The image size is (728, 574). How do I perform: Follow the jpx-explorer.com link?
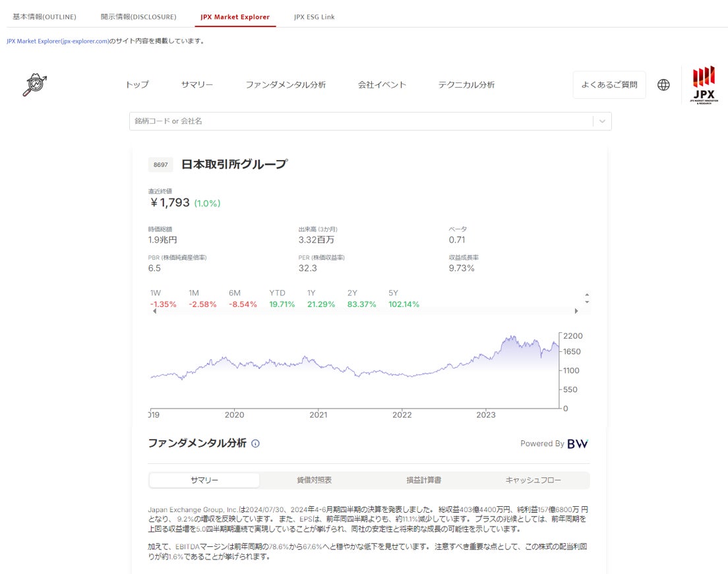point(57,42)
